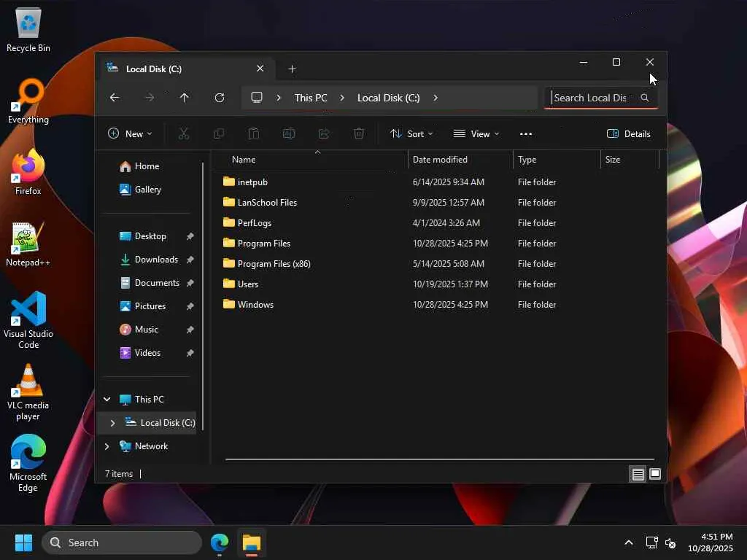Expand the Network tree node

(x=107, y=446)
